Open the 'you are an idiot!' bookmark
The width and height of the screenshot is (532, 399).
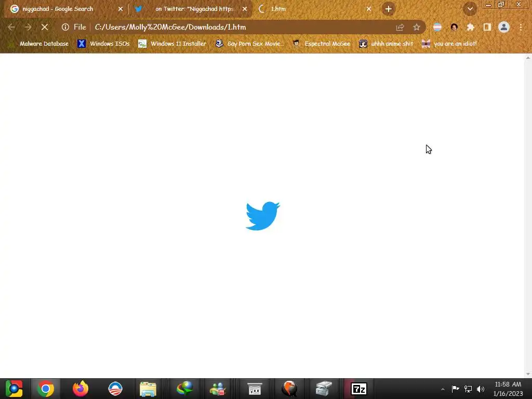(x=449, y=44)
